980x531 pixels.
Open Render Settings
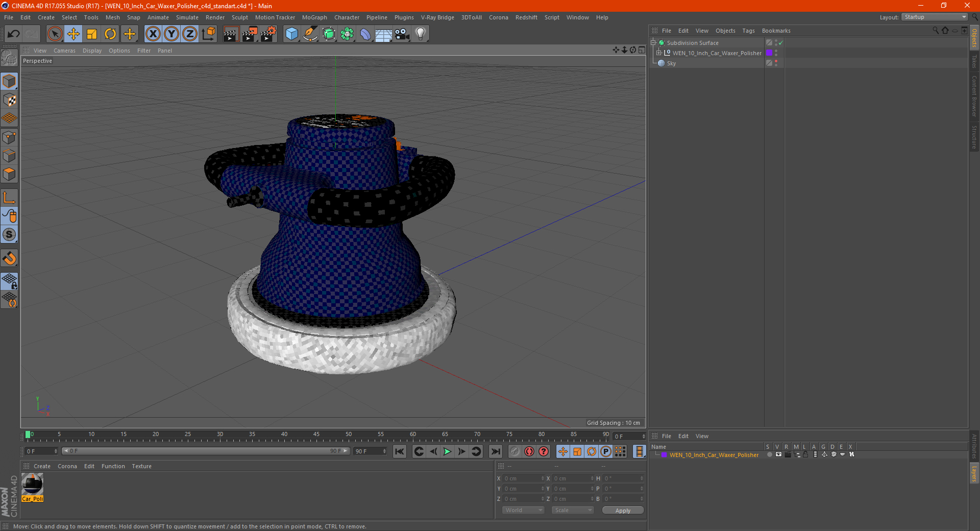click(x=268, y=34)
